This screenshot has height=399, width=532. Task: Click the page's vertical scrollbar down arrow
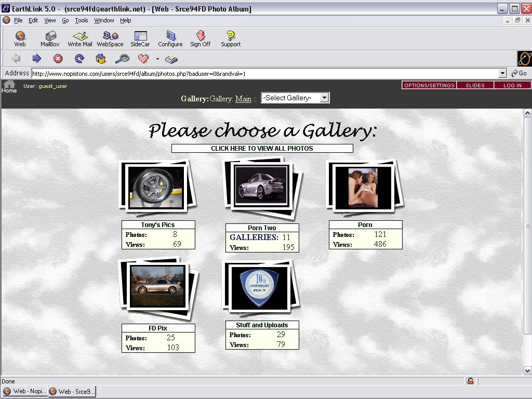(x=527, y=370)
